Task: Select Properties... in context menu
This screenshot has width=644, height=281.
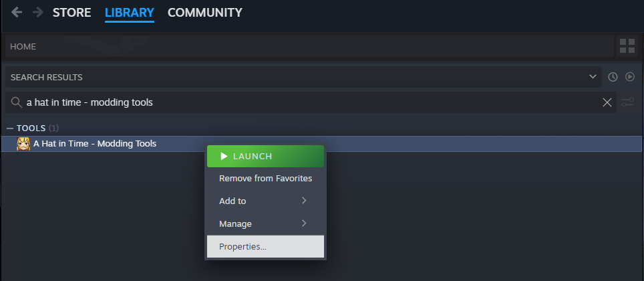Action: [265, 246]
